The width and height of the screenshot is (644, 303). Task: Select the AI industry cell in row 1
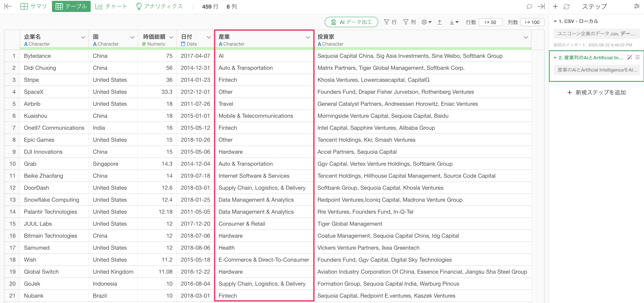(264, 56)
